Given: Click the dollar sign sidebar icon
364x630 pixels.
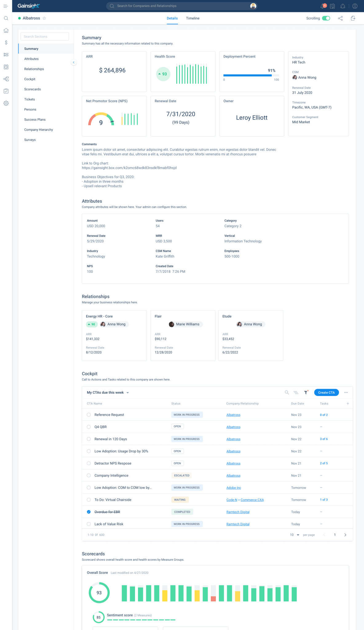Looking at the screenshot, I should click(6, 42).
